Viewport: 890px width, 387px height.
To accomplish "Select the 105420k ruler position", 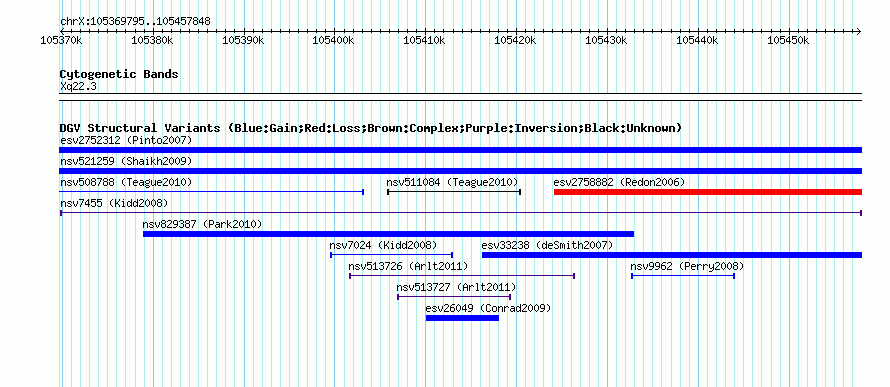I will [x=515, y=40].
